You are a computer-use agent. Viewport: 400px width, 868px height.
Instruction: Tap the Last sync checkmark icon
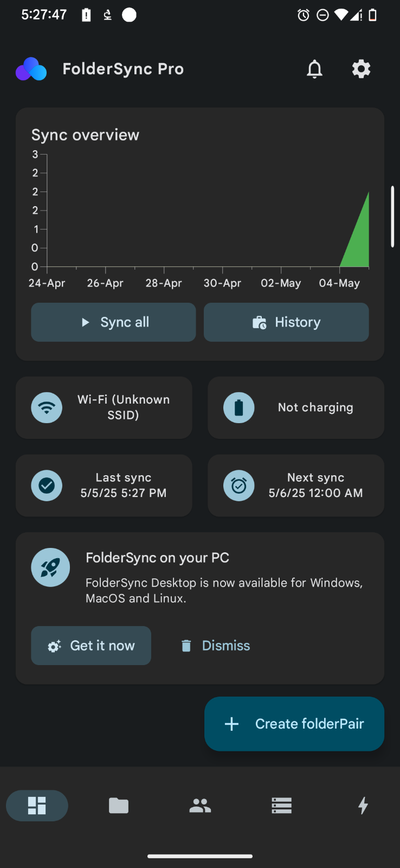[x=47, y=486]
